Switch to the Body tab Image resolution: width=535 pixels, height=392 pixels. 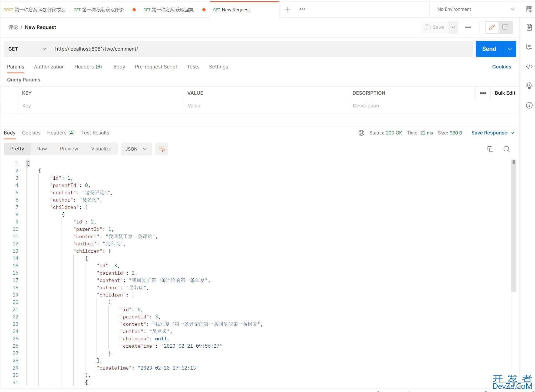click(119, 67)
